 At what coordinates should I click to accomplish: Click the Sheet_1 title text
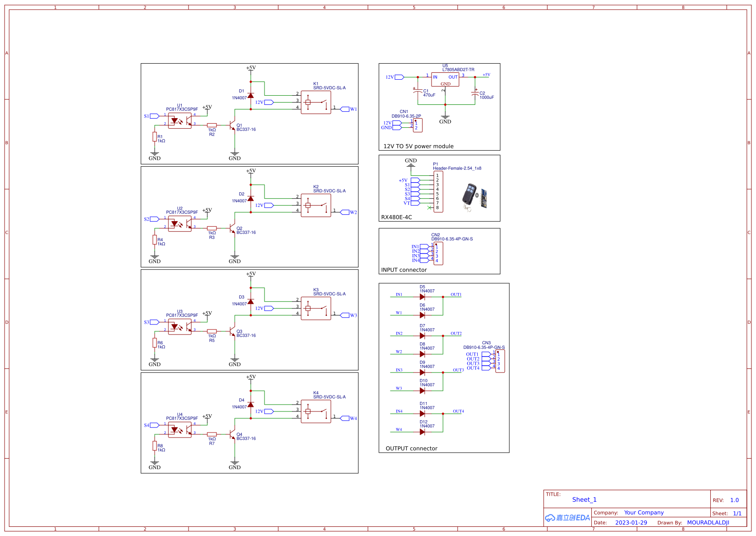(584, 499)
